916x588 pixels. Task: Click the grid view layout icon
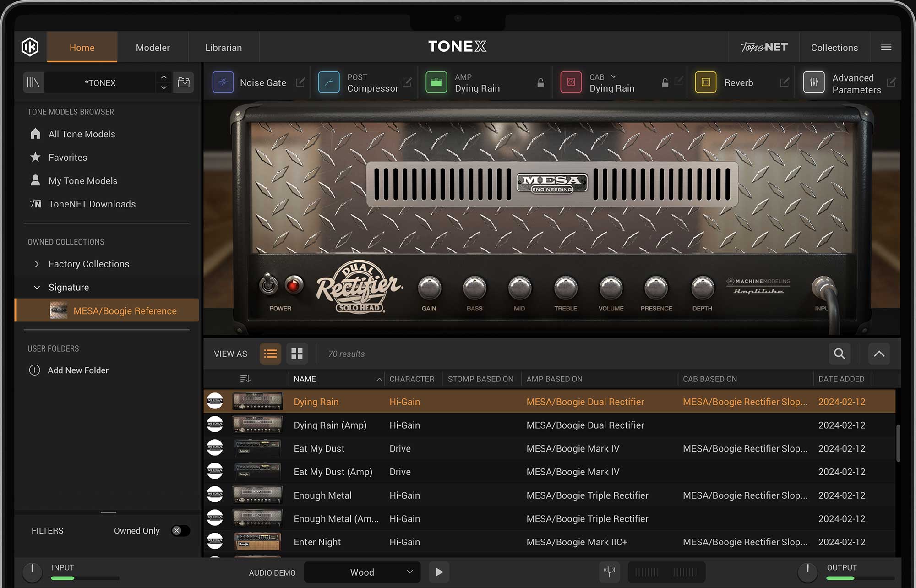coord(296,354)
